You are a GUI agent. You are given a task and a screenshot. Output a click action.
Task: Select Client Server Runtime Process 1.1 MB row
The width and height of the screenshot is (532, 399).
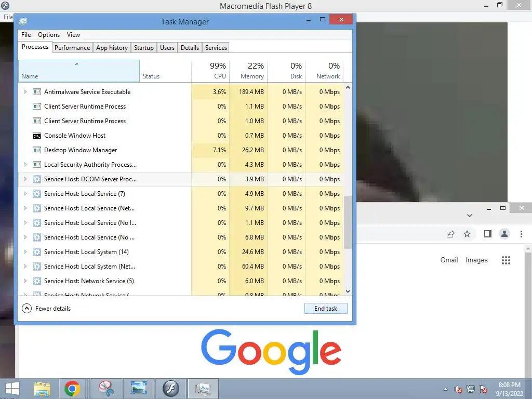181,107
